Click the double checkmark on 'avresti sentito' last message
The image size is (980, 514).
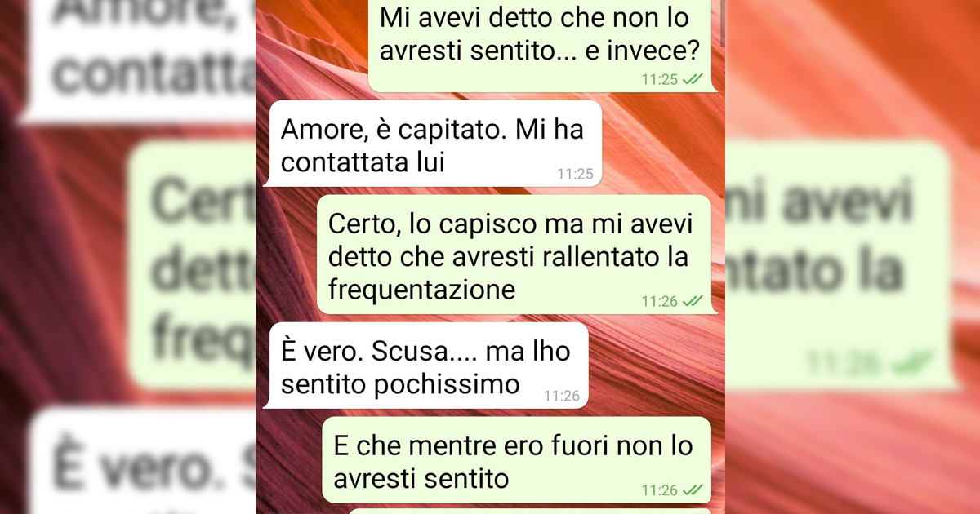point(693,490)
